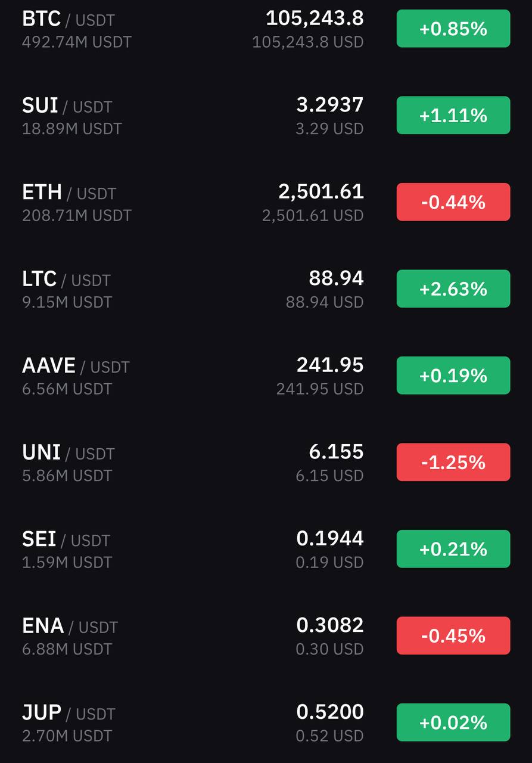Screen dimensions: 532x763
Task: Click the 105,243.8 BTC last price
Action: [x=315, y=18]
